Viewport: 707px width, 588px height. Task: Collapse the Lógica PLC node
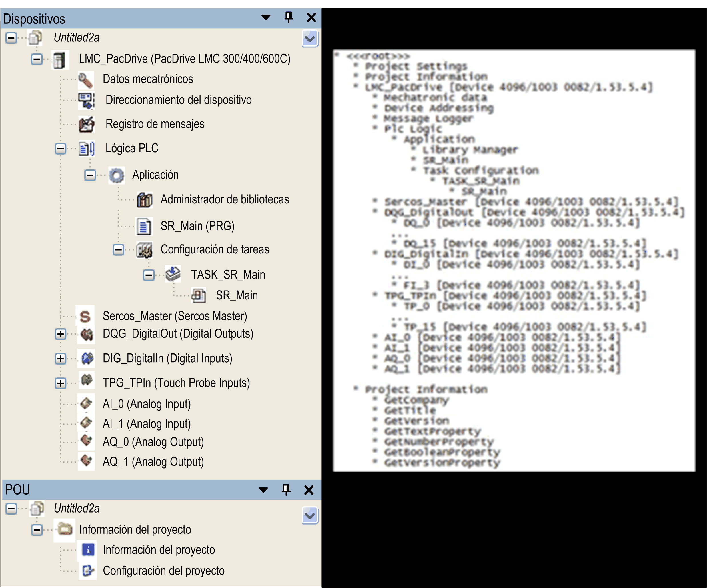pos(60,149)
